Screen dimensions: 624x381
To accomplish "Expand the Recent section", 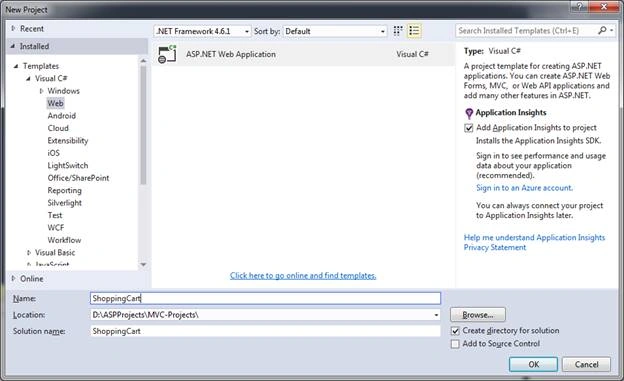I will [13, 29].
